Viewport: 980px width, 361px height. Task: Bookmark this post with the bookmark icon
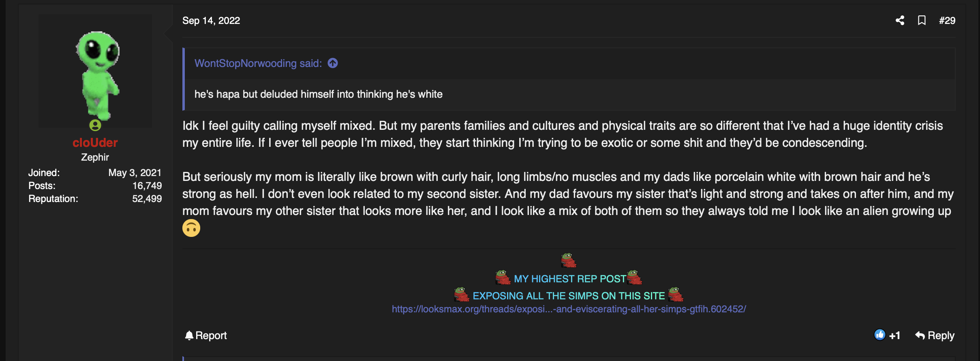coord(922,20)
